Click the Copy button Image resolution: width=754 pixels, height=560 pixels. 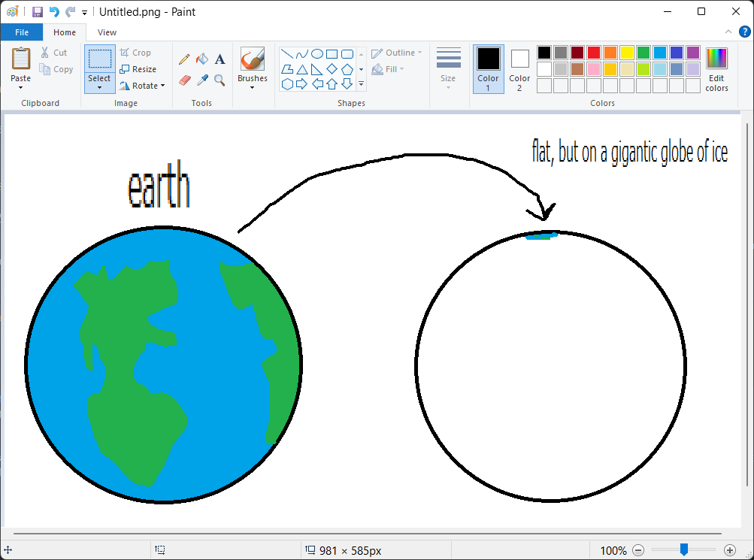[56, 69]
